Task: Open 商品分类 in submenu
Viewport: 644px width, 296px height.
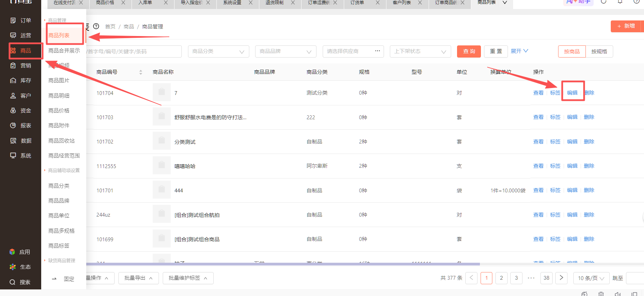Action: click(x=59, y=186)
